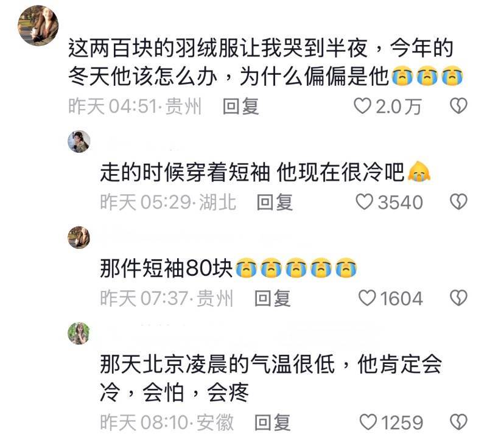The image size is (487, 448).
Task: Tap 回复 on the 08:10 安徽 comment
Action: click(272, 422)
